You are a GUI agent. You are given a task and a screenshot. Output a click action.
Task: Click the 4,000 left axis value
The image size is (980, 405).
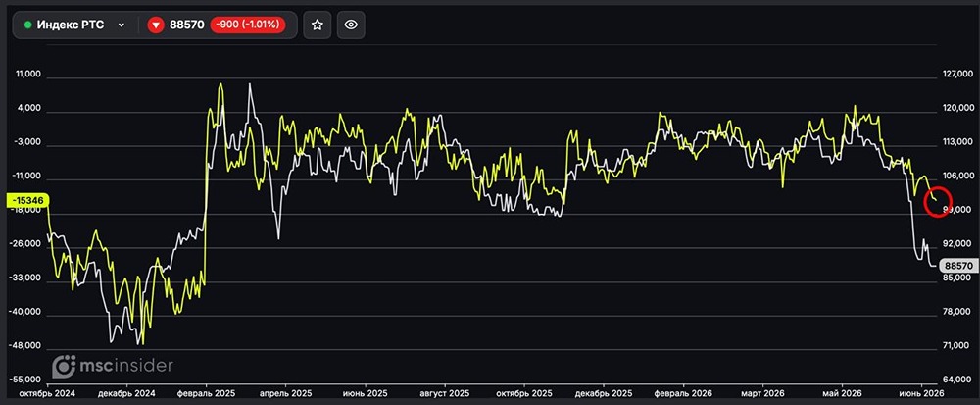[30, 108]
